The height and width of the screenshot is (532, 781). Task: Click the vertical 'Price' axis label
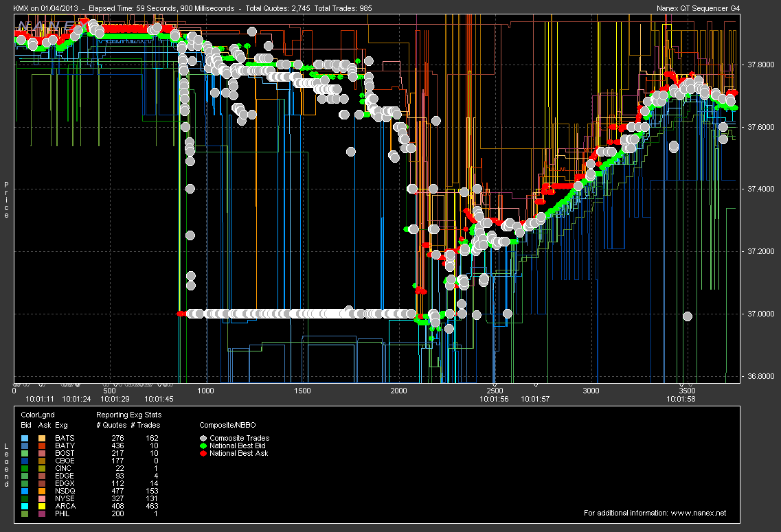pos(6,200)
